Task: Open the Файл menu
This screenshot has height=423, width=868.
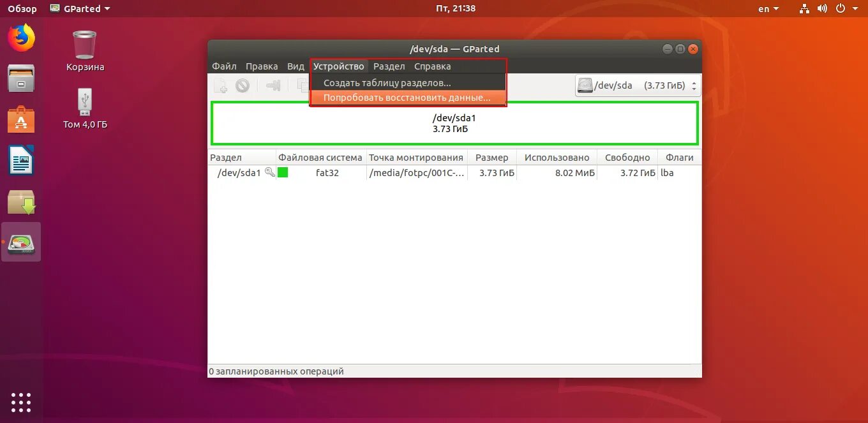Action: (x=224, y=66)
